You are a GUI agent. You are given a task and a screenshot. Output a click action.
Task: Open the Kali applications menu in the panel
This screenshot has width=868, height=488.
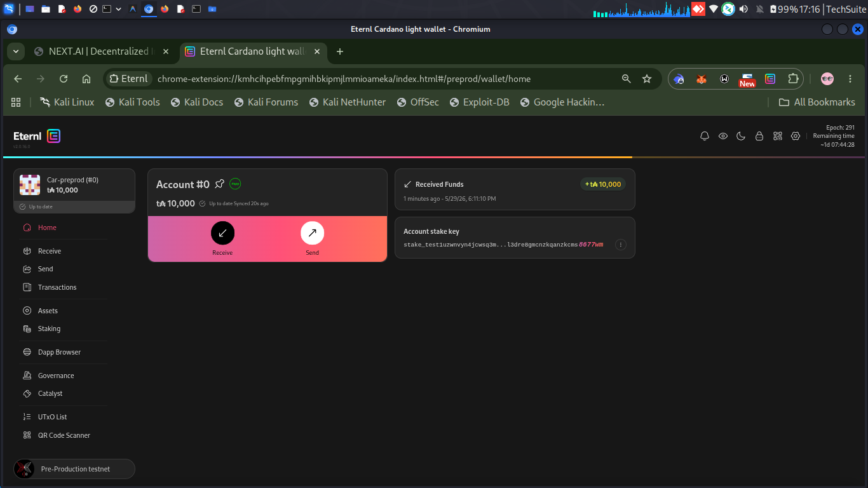click(9, 9)
